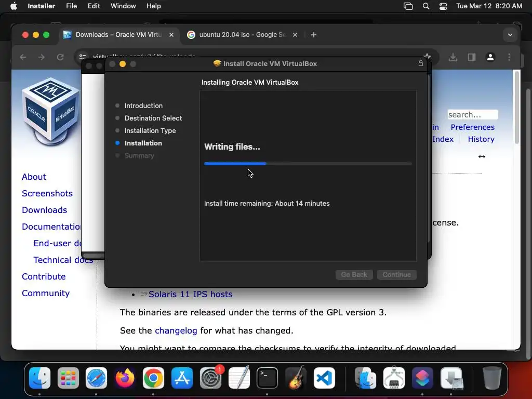Click the menu bar date and time
Image resolution: width=532 pixels, height=399 pixels.
[x=489, y=6]
